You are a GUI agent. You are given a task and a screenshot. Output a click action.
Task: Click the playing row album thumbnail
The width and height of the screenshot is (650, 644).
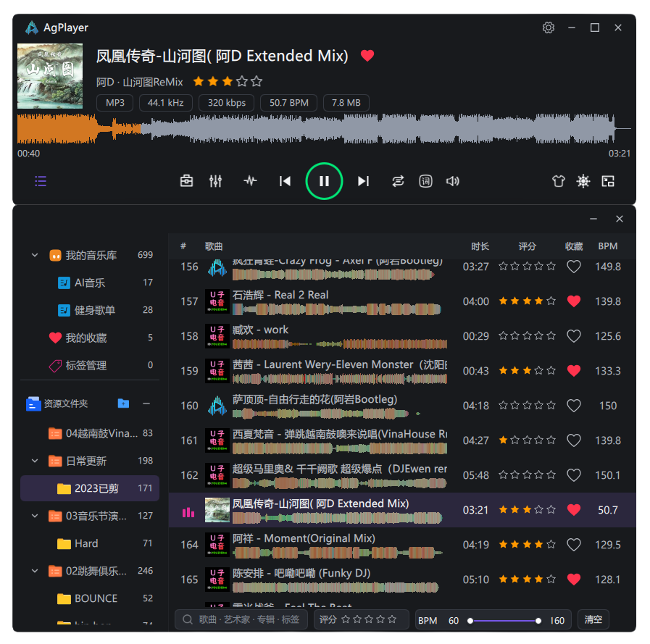click(217, 510)
